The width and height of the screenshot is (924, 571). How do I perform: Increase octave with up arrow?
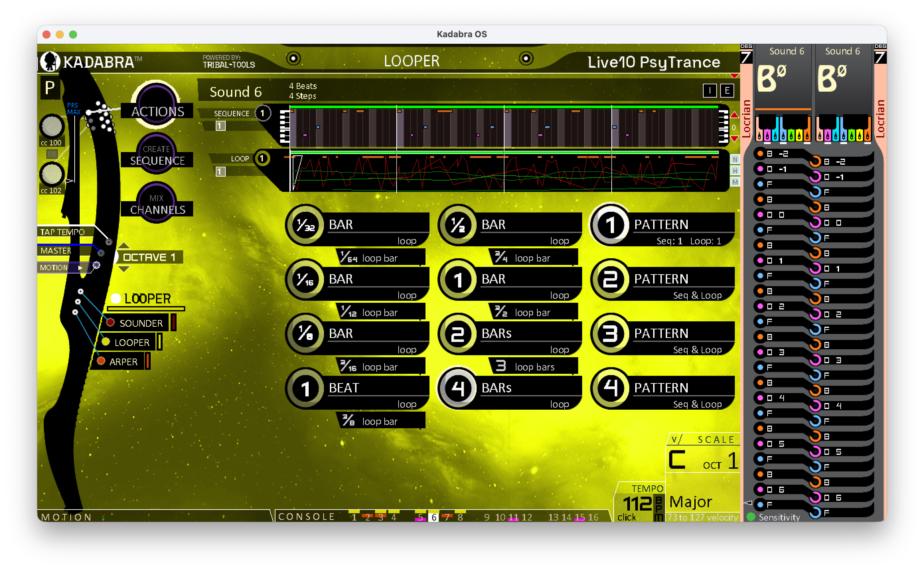click(124, 245)
